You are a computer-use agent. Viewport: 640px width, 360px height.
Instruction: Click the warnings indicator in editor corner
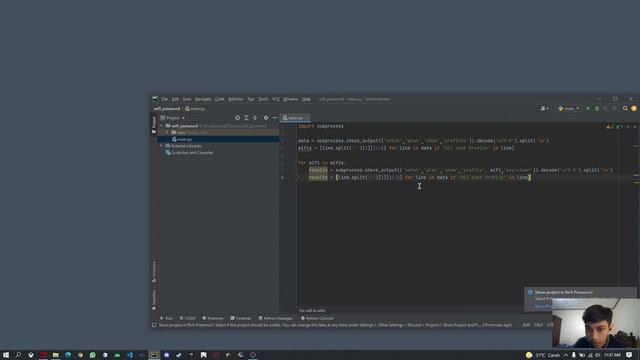(610, 127)
